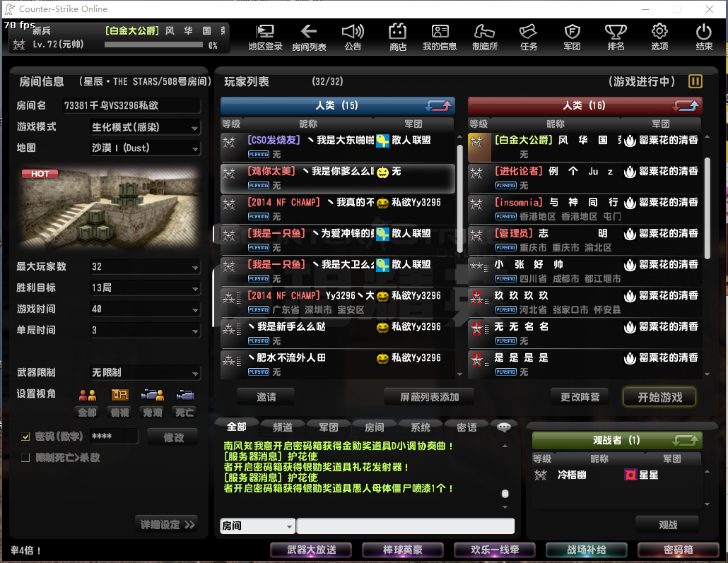This screenshot has height=563, width=728.
Task: Open the 选项 options gear icon
Action: click(659, 37)
